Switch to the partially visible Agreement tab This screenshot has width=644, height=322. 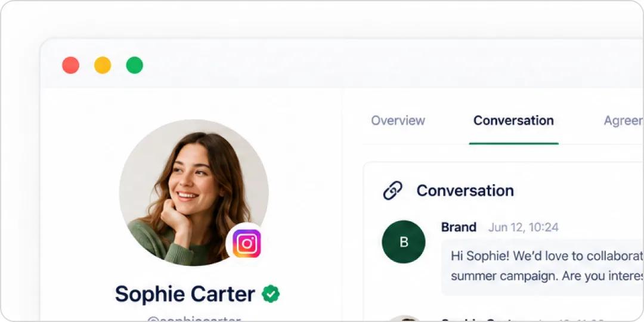tap(624, 120)
